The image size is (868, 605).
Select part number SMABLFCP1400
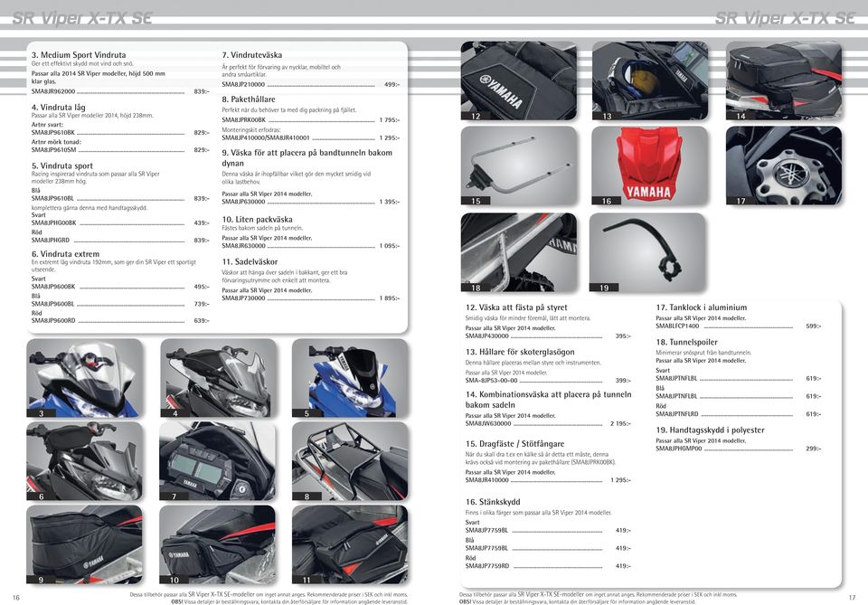click(x=677, y=326)
